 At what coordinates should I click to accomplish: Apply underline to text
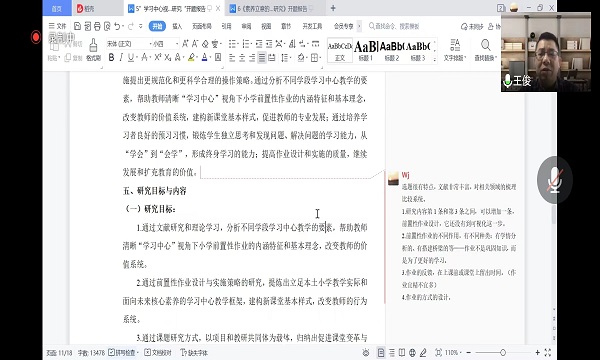pyautogui.click(x=131, y=57)
